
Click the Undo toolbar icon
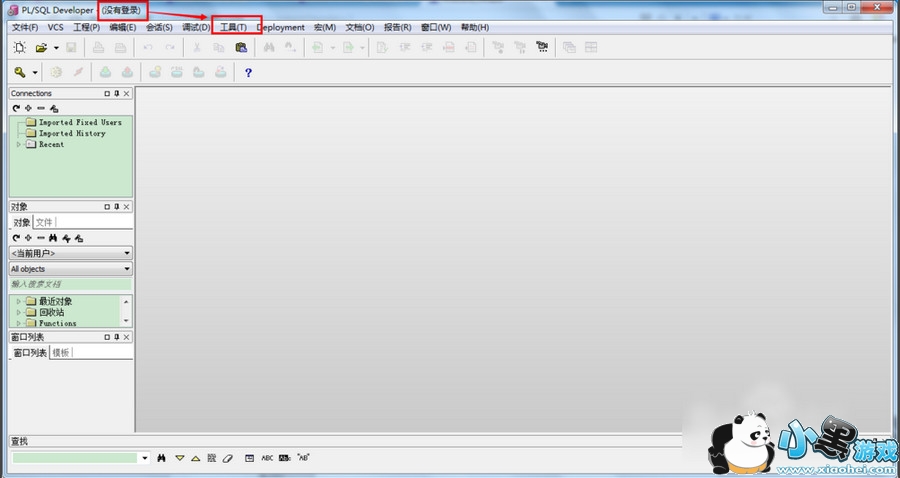(148, 48)
